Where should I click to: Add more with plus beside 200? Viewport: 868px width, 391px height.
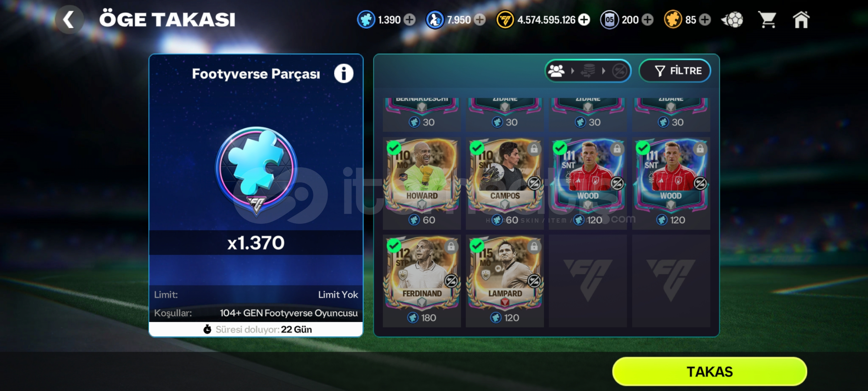tap(648, 20)
